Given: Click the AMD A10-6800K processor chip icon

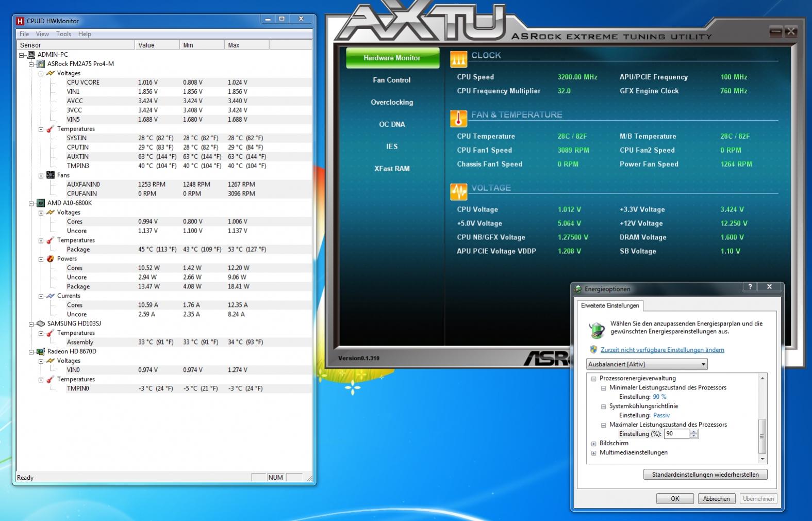Looking at the screenshot, I should (41, 203).
